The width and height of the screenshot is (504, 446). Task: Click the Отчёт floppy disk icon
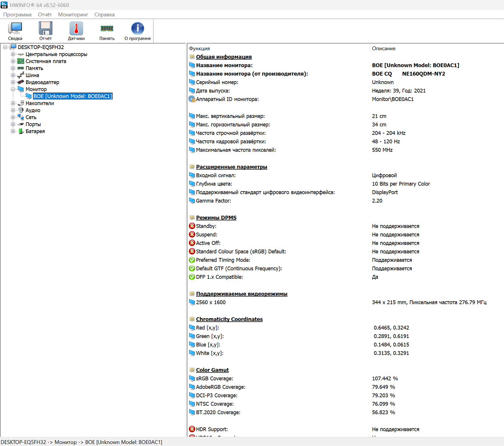point(45,28)
